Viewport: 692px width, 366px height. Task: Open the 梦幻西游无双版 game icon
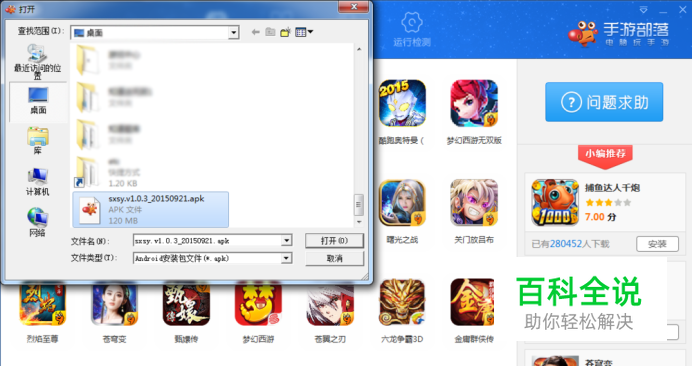pyautogui.click(x=474, y=104)
